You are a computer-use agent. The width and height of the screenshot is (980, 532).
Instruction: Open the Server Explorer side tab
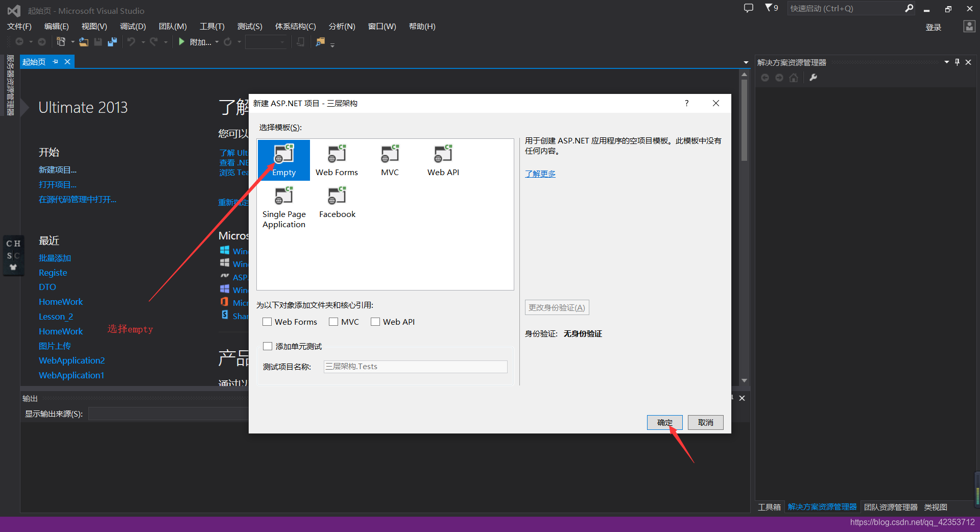pyautogui.click(x=10, y=85)
